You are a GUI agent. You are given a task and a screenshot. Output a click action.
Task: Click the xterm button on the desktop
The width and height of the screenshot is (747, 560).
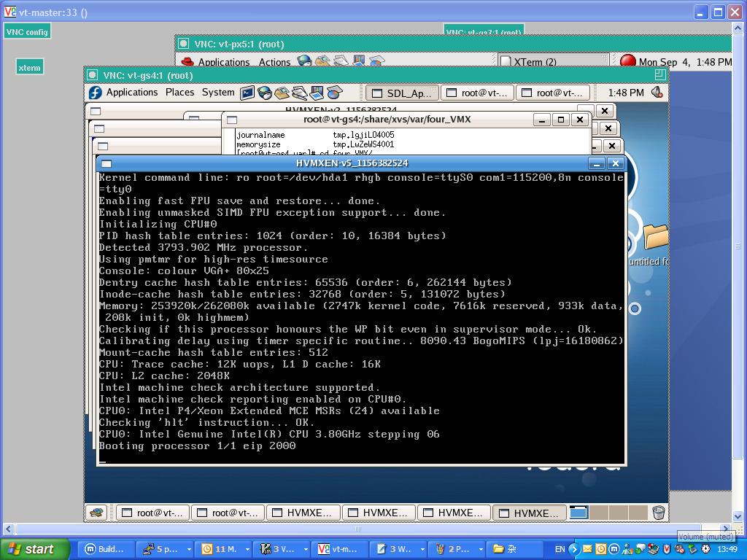pyautogui.click(x=29, y=68)
